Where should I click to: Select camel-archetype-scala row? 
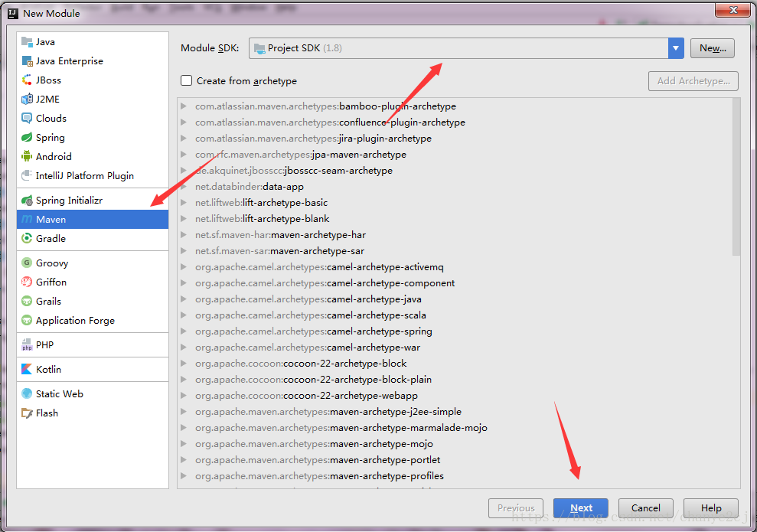(x=455, y=315)
